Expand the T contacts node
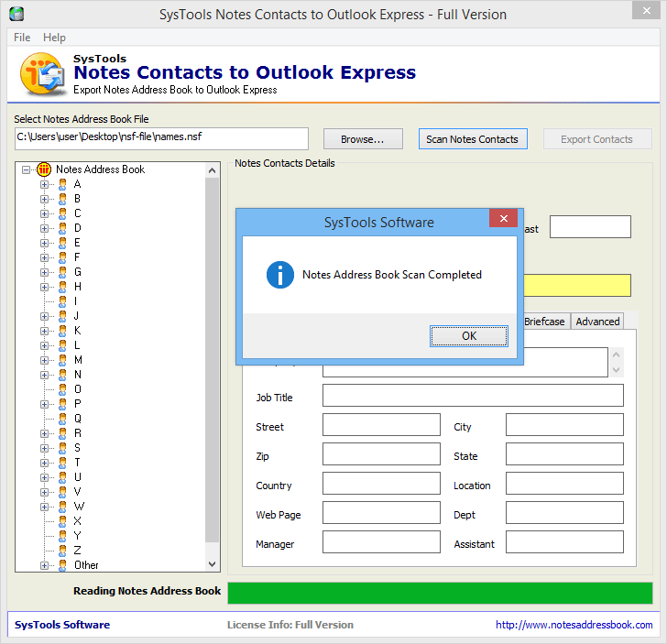667x644 pixels. click(44, 463)
